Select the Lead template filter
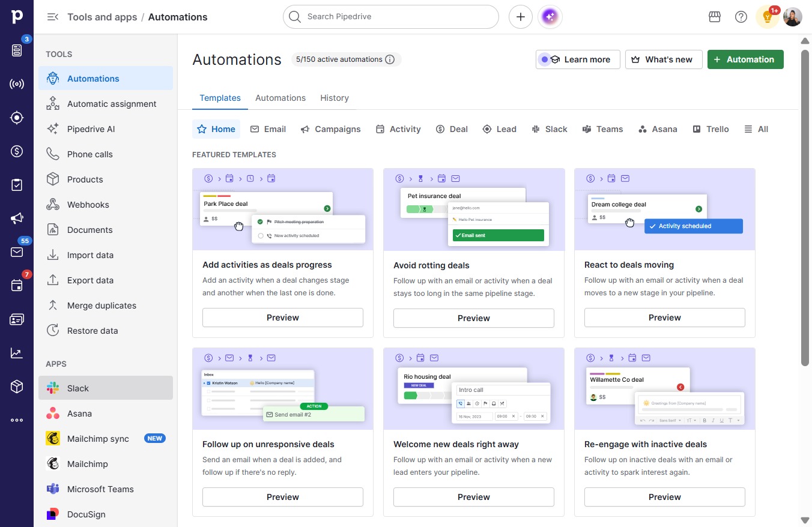Image resolution: width=812 pixels, height=527 pixels. (x=499, y=129)
